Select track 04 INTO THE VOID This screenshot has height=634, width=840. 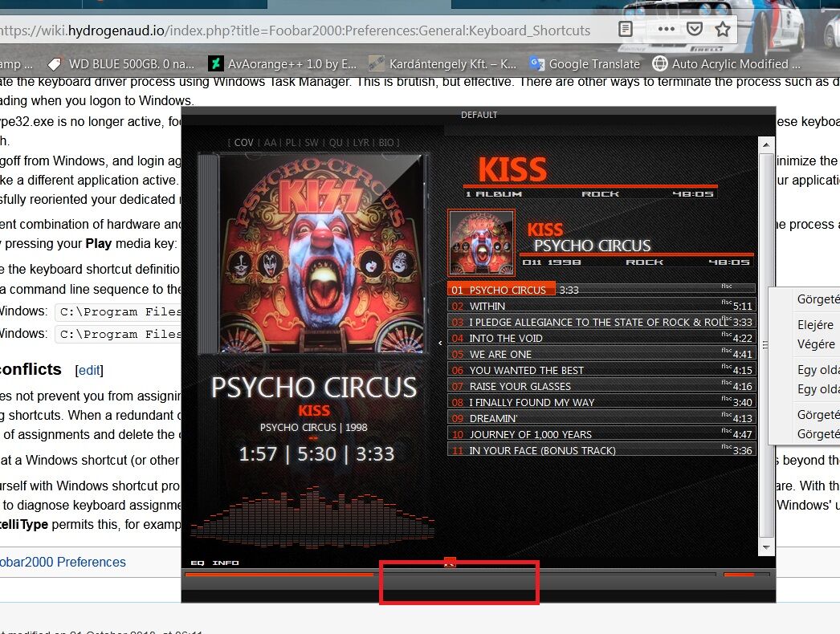coord(601,338)
